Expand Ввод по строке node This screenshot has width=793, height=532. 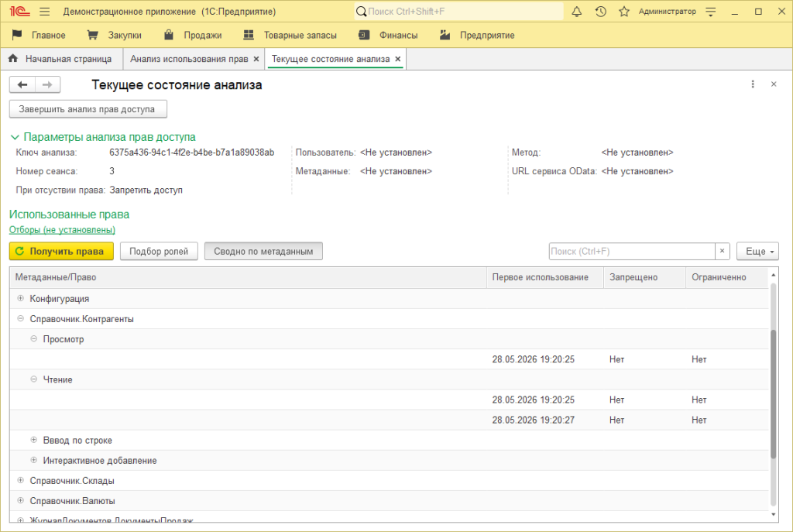tap(34, 440)
